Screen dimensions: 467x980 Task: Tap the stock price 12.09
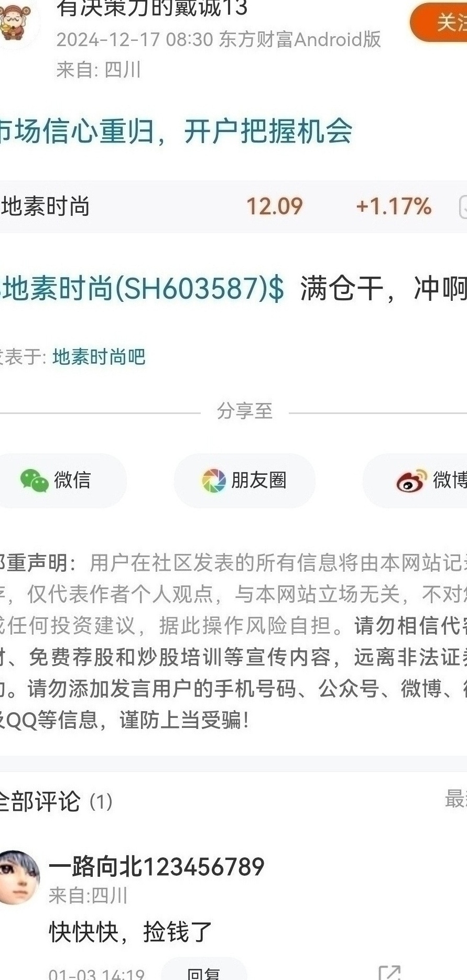pos(275,206)
